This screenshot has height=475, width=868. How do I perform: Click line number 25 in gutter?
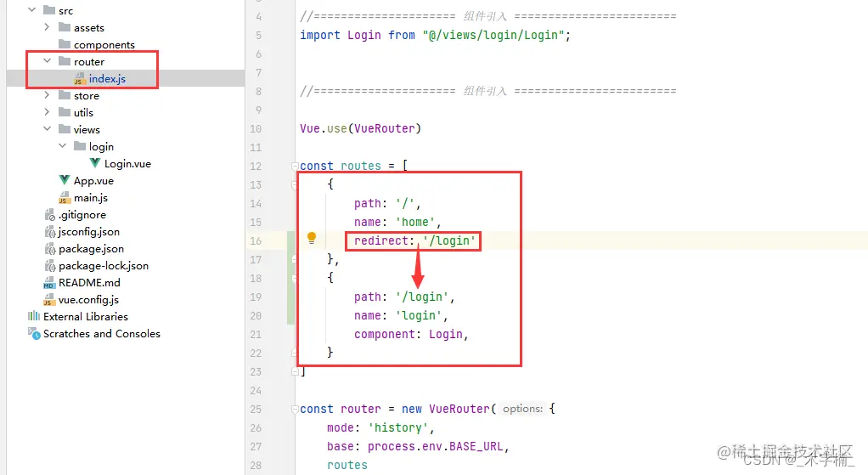click(255, 409)
